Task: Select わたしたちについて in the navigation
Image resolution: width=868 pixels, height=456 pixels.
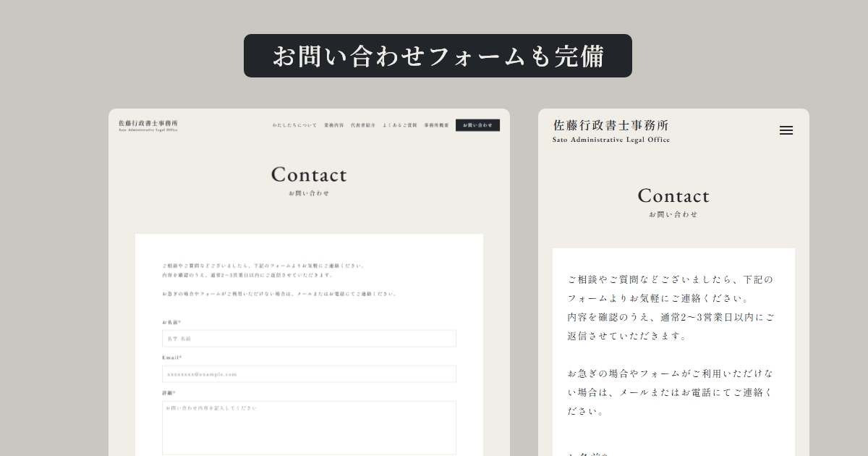Action: (x=297, y=124)
